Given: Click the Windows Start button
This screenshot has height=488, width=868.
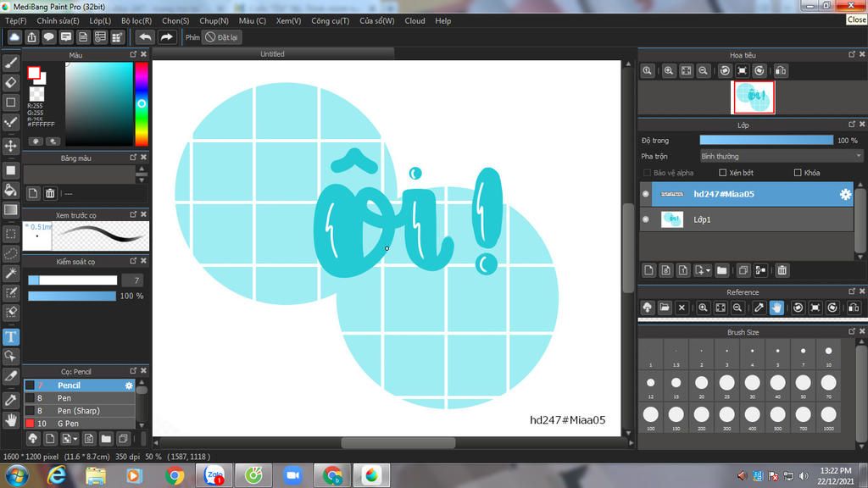Looking at the screenshot, I should (x=17, y=475).
